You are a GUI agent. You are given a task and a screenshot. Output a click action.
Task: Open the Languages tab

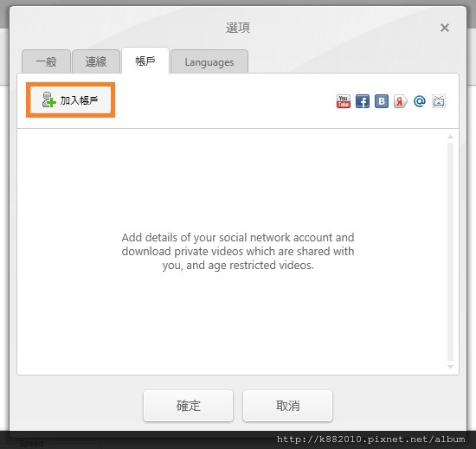[209, 61]
